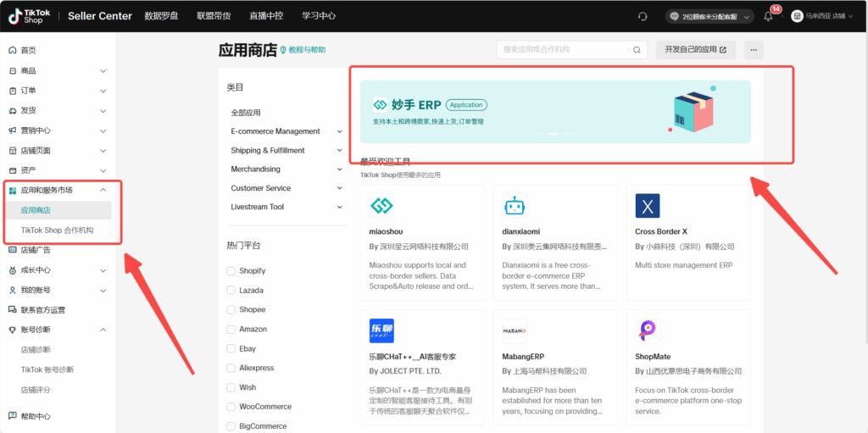868x433 pixels.
Task: Click the store page icon beside 店铺页面
Action: pos(13,151)
